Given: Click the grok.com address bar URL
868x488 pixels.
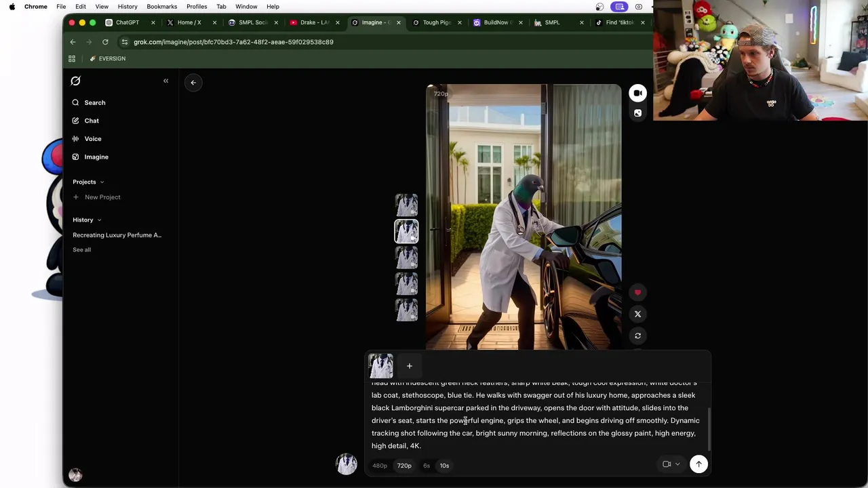Looking at the screenshot, I should [x=233, y=42].
